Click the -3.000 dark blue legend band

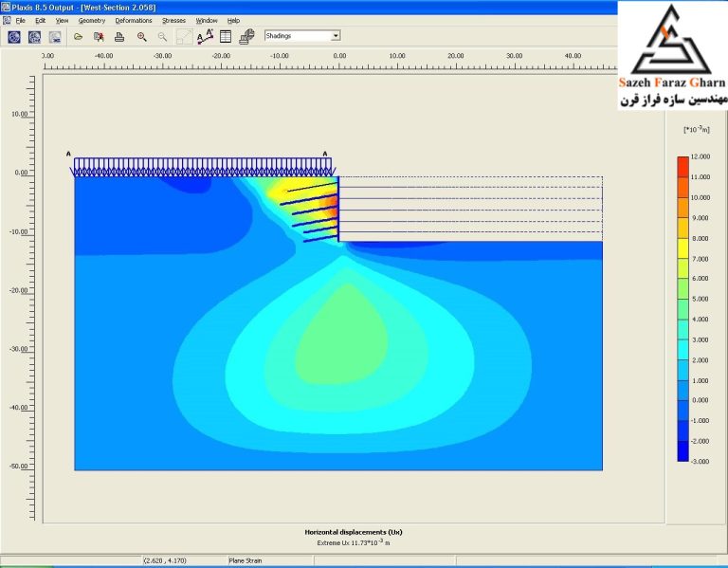[x=682, y=451]
